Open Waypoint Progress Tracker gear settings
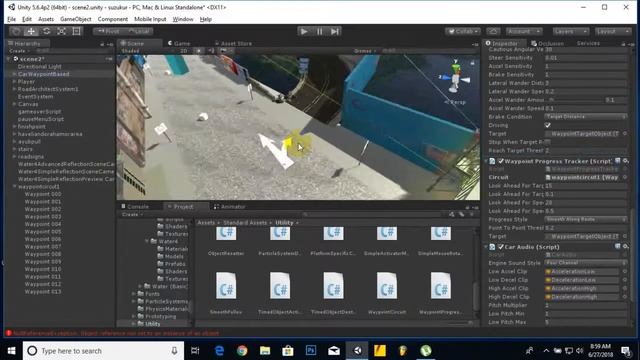Viewport: 640px width, 360px height. point(626,161)
